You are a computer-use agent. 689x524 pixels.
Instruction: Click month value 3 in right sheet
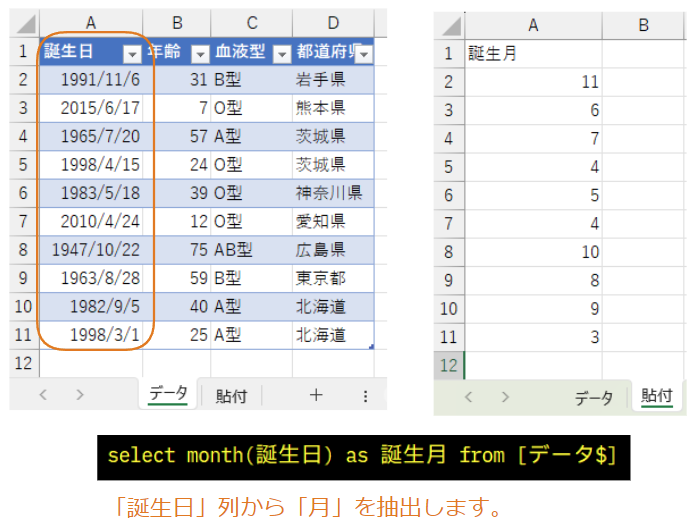pos(533,337)
